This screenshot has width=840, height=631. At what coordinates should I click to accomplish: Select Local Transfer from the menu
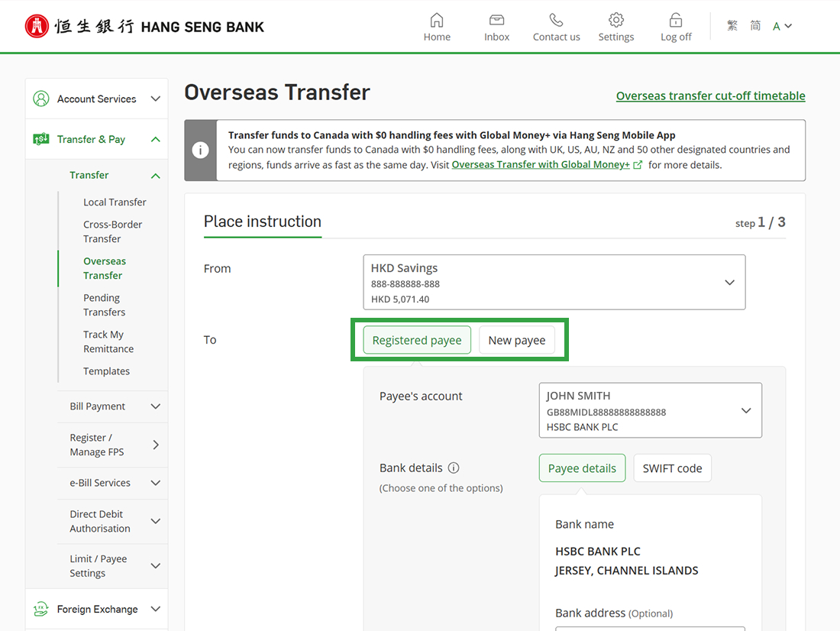114,202
